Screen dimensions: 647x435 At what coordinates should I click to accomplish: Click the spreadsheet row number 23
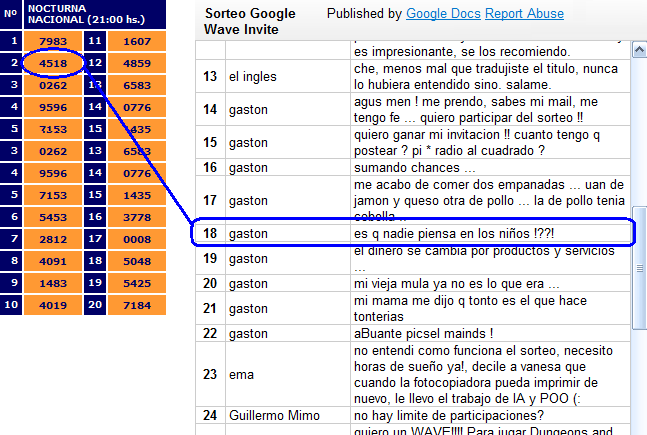(210, 374)
